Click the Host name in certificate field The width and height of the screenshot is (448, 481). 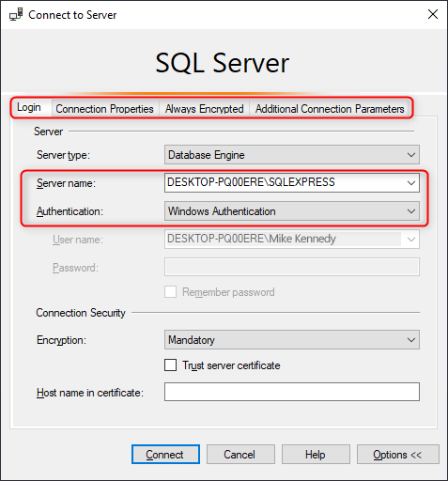tap(292, 392)
